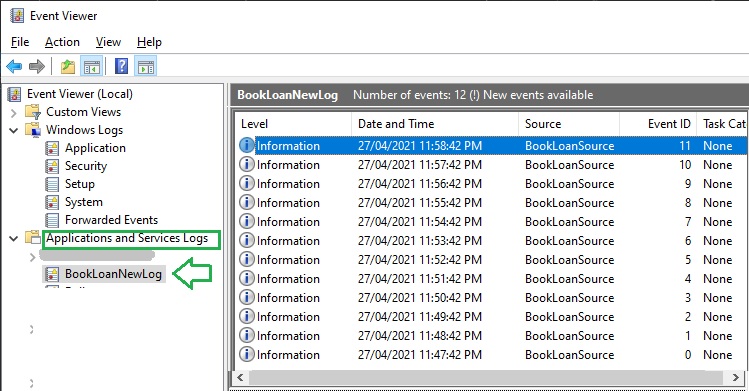Select the Forwarded Events tree item
The image size is (749, 391).
[111, 220]
